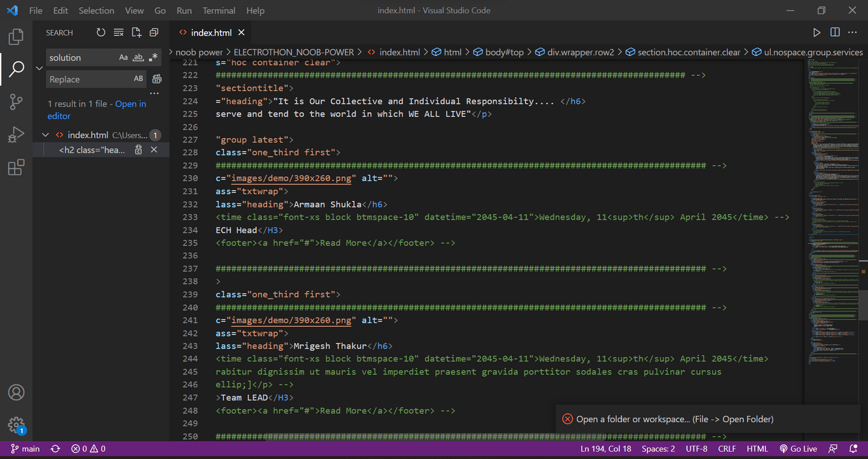The height and width of the screenshot is (459, 868).
Task: Open the Run and Debug view
Action: [16, 135]
